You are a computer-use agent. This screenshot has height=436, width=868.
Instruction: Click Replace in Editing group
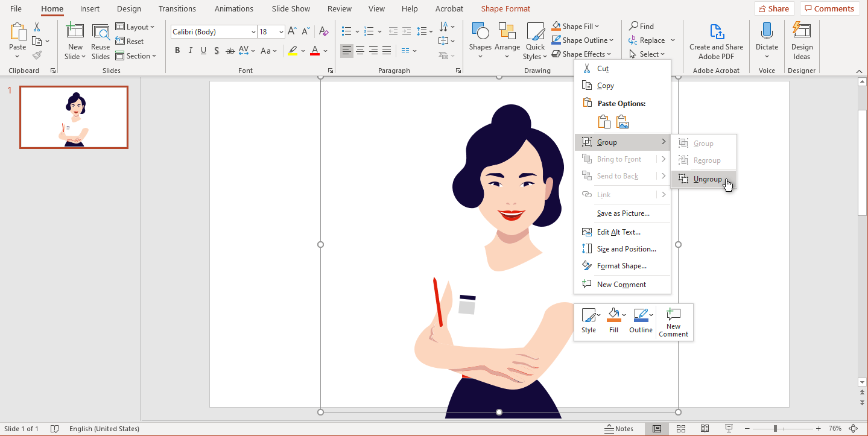click(x=647, y=40)
